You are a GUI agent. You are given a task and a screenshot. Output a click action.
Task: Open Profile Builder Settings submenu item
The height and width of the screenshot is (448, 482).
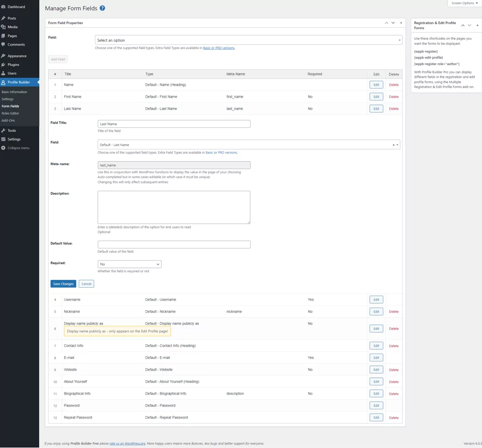[7, 99]
